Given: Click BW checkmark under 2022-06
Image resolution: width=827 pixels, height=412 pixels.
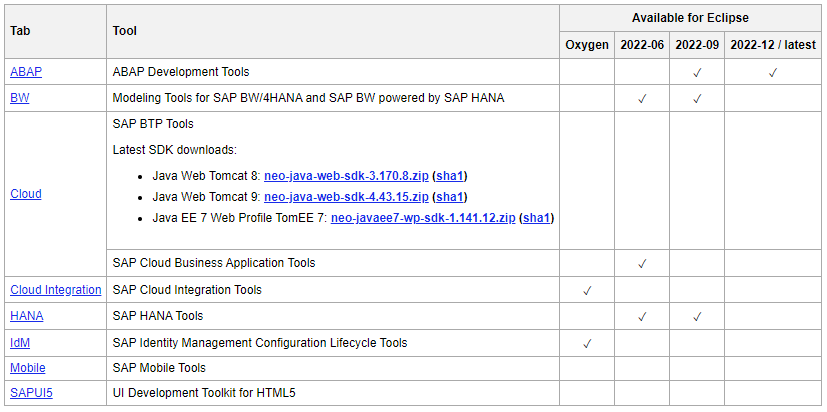Looking at the screenshot, I should pos(642,99).
